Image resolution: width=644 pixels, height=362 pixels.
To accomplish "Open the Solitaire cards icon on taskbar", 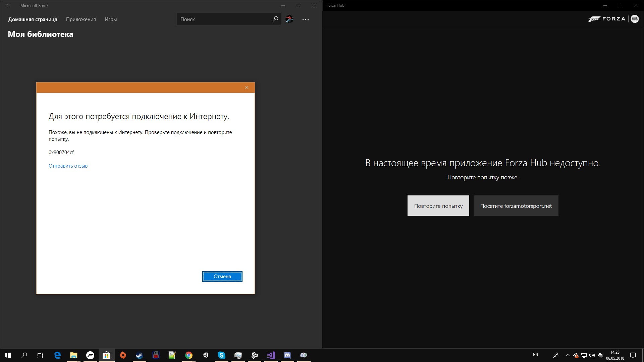I will point(255,355).
